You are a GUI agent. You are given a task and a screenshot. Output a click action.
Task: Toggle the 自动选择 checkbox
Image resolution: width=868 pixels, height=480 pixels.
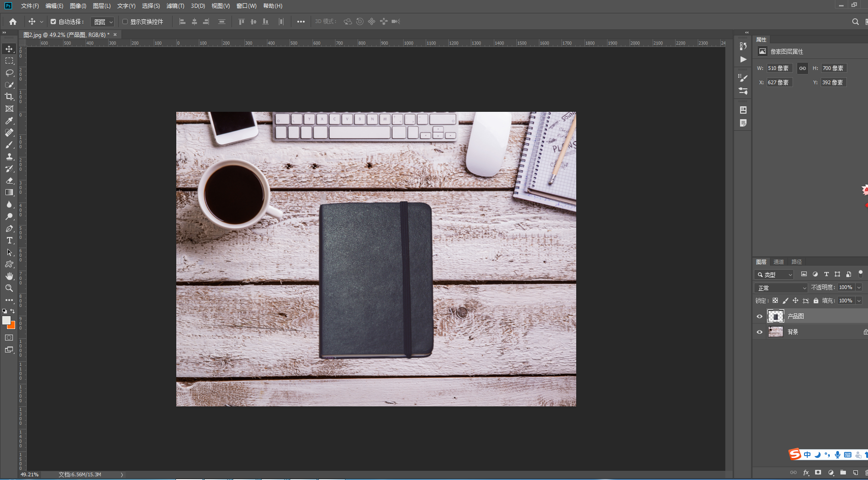[x=53, y=22]
